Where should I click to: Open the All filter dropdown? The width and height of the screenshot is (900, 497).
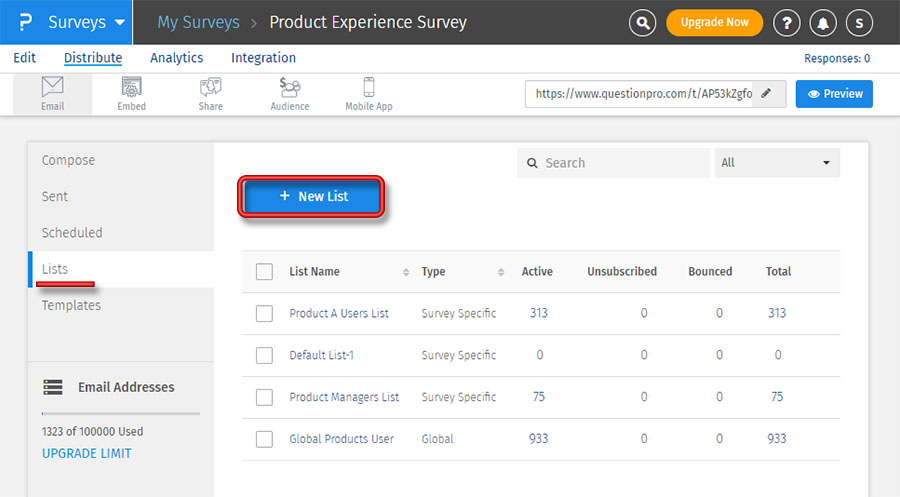777,163
